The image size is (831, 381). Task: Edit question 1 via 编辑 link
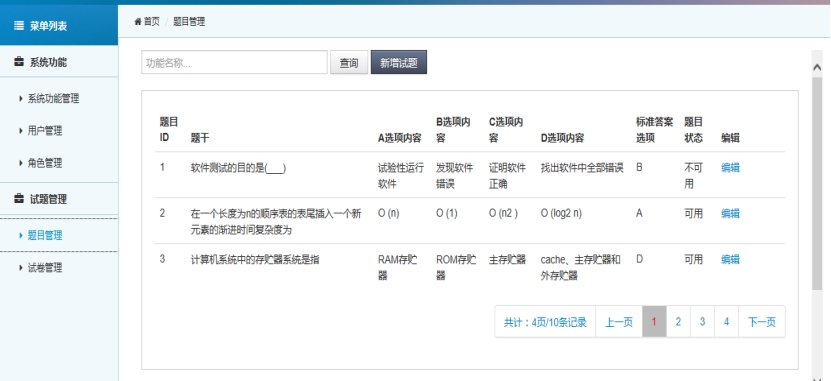730,167
